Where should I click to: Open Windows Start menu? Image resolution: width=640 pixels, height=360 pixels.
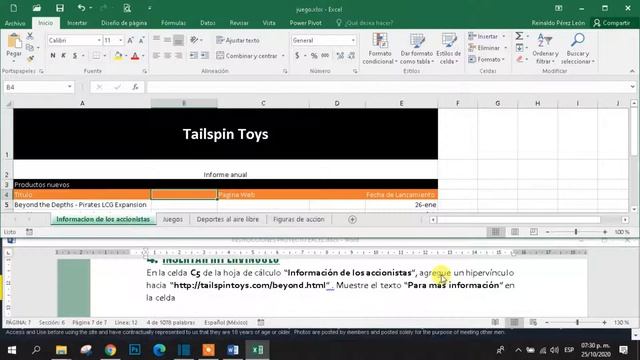click(12, 350)
